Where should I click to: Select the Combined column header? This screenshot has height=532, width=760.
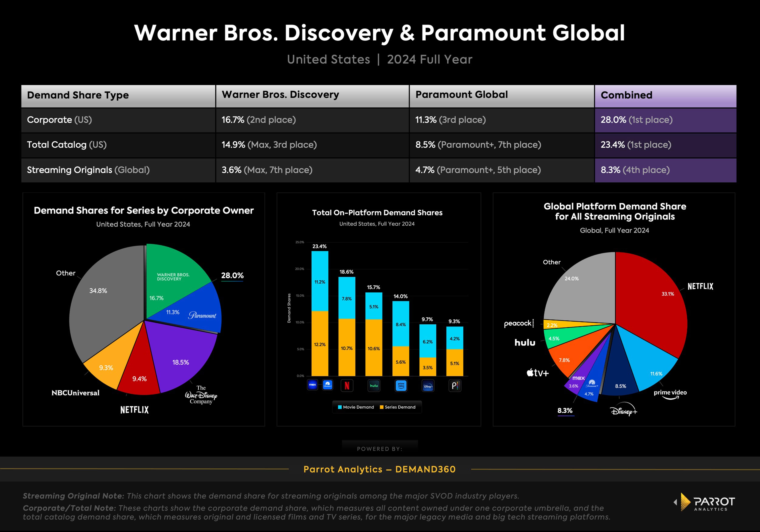pyautogui.click(x=665, y=96)
